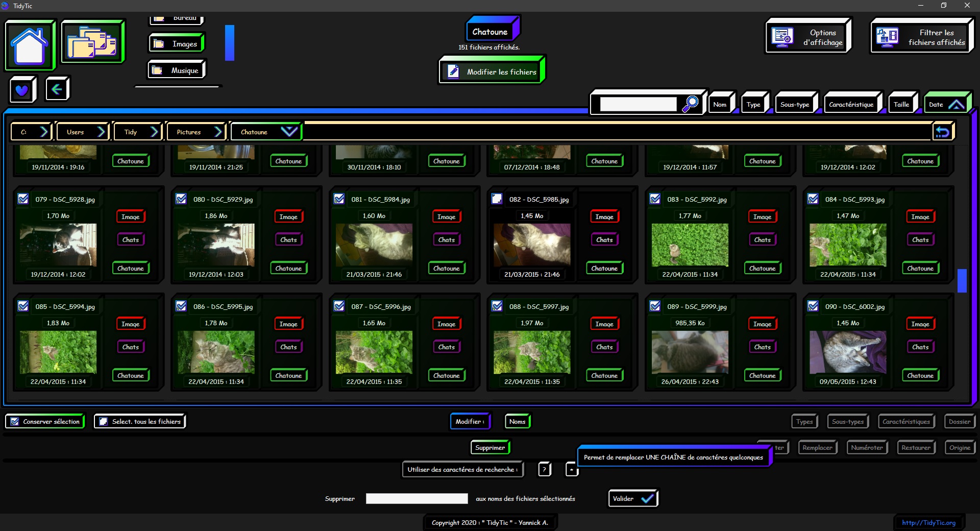Open favorites with the blue heart icon

(22, 90)
